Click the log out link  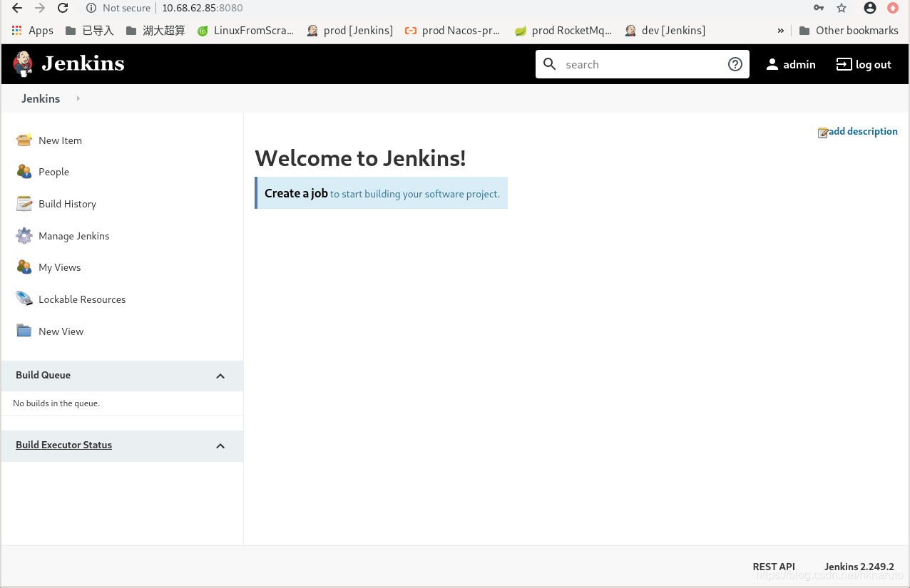[x=874, y=64]
